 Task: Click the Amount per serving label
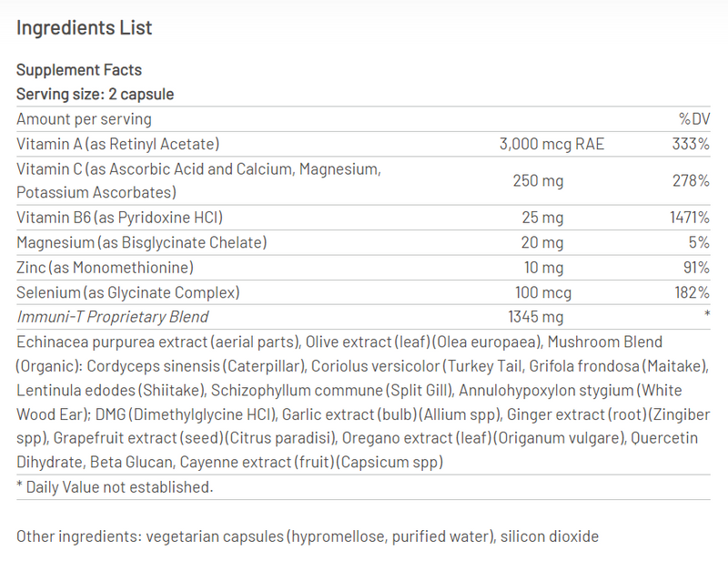[x=84, y=119]
